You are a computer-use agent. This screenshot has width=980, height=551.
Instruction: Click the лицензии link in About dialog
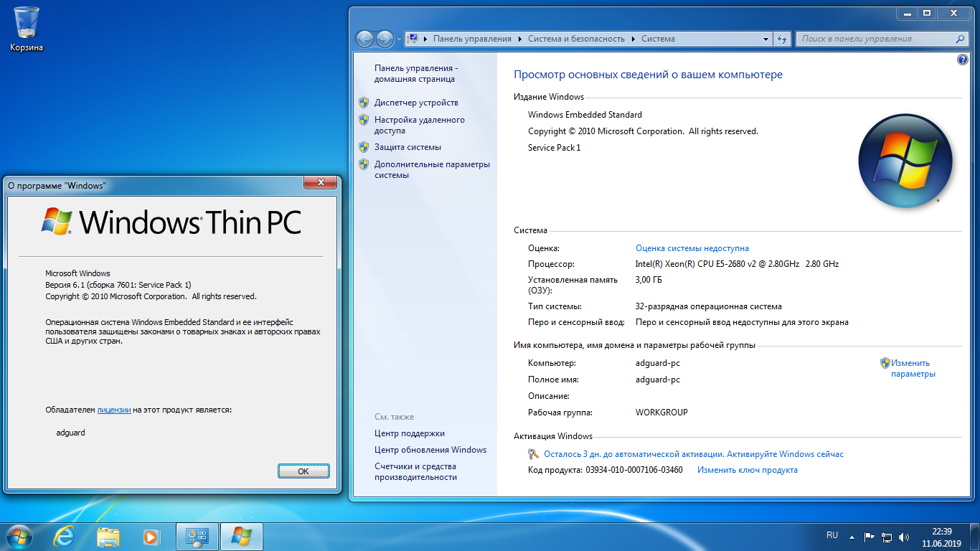click(x=114, y=410)
